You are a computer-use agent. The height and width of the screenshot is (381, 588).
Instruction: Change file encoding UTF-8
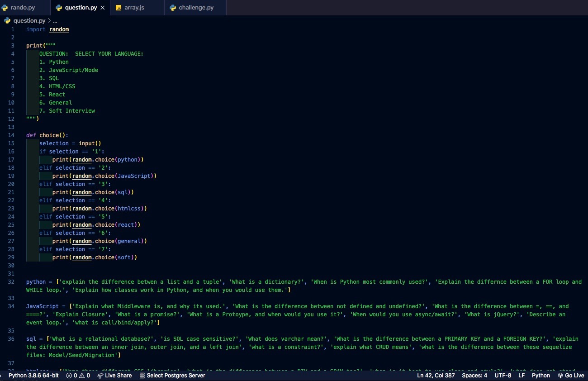click(x=503, y=376)
